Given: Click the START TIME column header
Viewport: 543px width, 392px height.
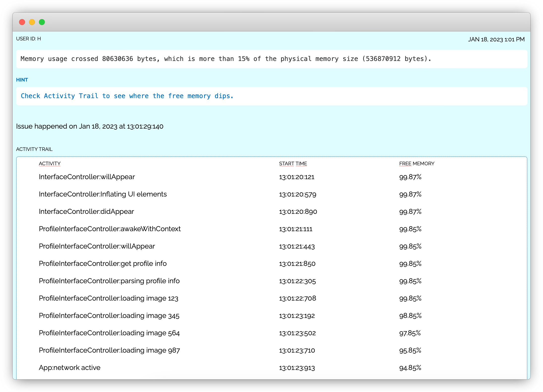Looking at the screenshot, I should coord(293,164).
